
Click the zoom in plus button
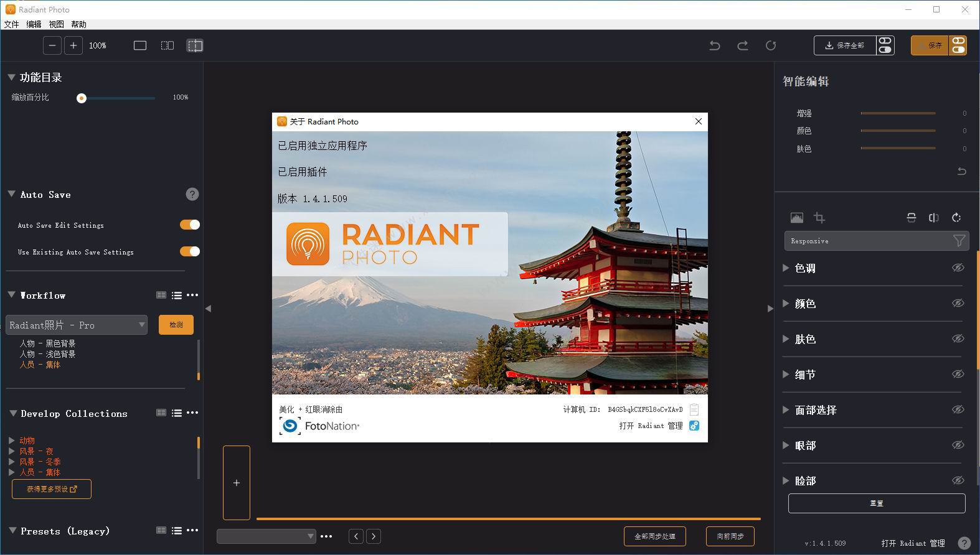[x=73, y=45]
